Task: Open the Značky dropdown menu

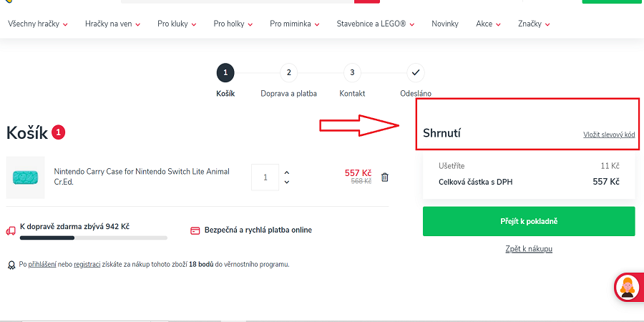Action: 534,24
